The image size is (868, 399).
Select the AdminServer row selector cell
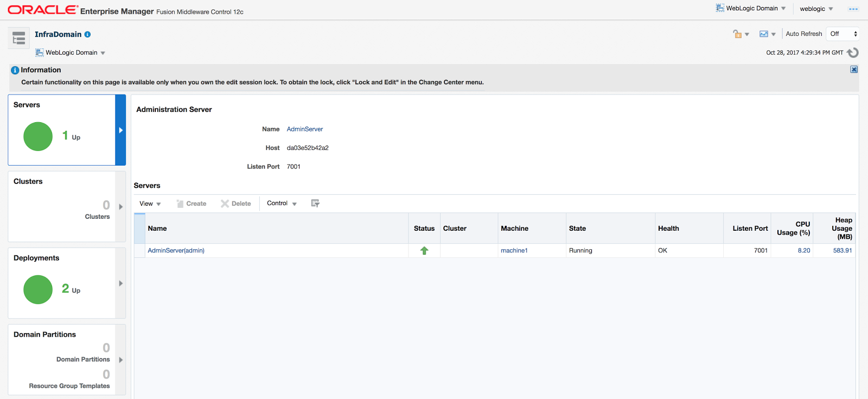(x=139, y=251)
